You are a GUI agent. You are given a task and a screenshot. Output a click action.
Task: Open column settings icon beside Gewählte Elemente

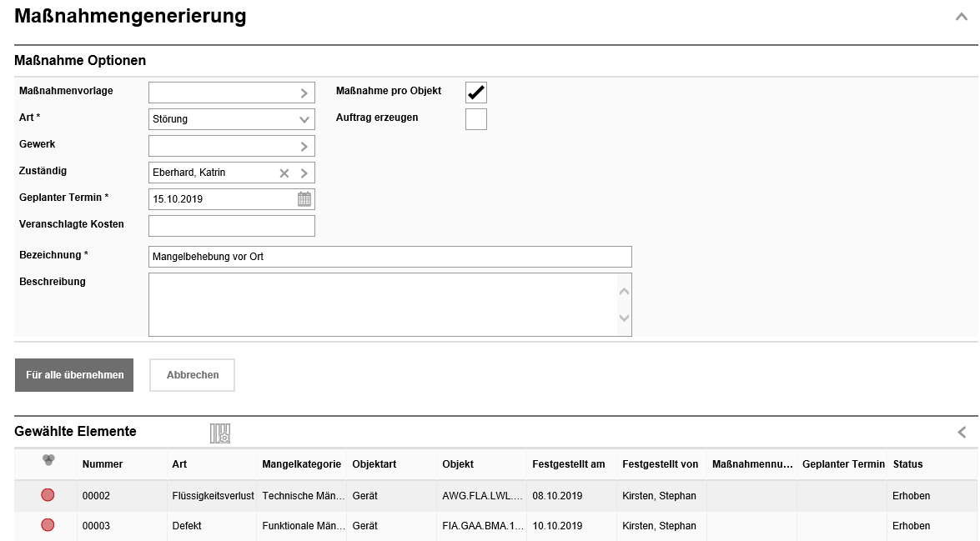click(220, 433)
